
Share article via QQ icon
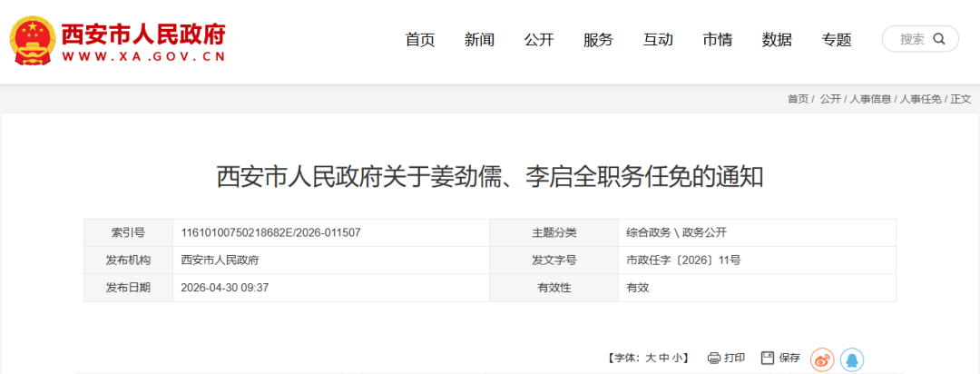click(x=851, y=359)
